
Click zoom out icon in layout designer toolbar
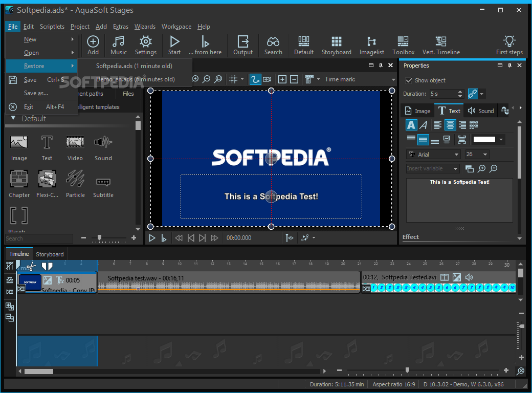pos(206,79)
